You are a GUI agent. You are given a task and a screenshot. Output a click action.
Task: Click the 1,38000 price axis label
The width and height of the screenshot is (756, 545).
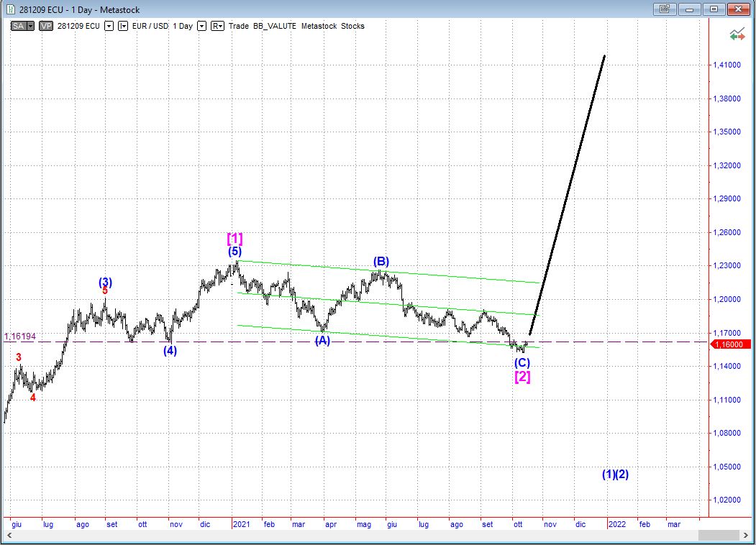click(x=727, y=99)
